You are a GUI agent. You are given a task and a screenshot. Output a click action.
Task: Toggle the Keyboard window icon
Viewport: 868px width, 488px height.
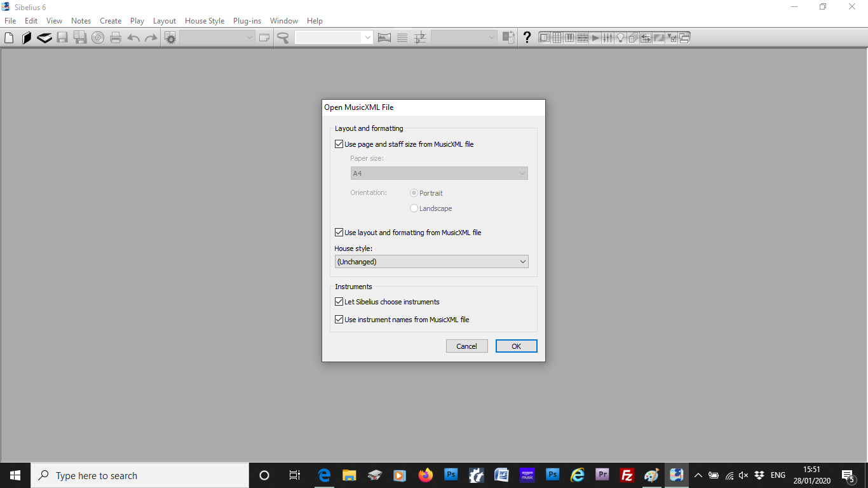[570, 37]
